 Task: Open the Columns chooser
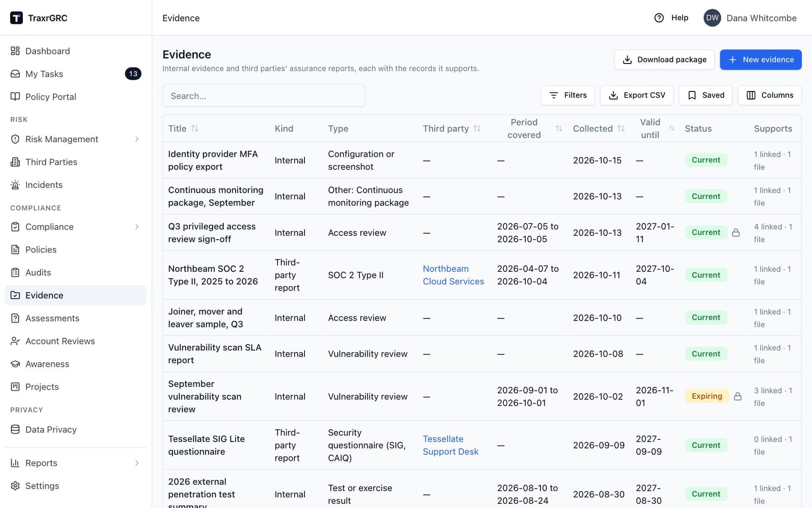pos(769,95)
